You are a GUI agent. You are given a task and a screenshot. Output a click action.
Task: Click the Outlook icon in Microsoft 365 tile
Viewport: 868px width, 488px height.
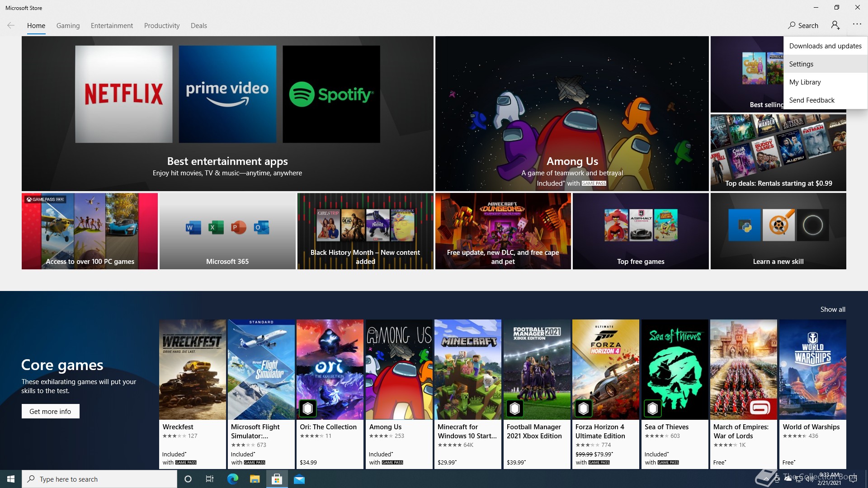coord(261,227)
